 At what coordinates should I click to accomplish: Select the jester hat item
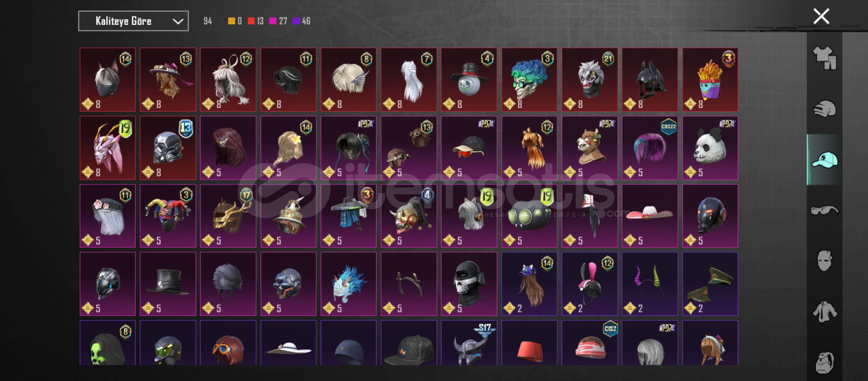(x=168, y=216)
